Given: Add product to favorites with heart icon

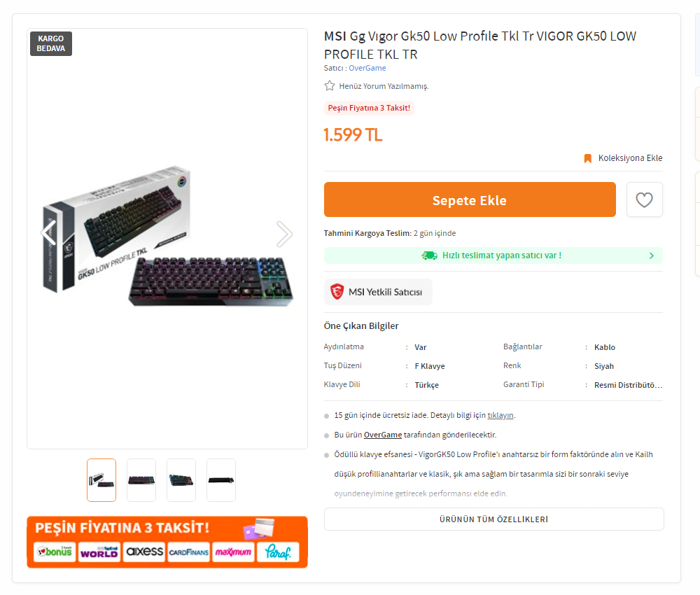Looking at the screenshot, I should [644, 200].
